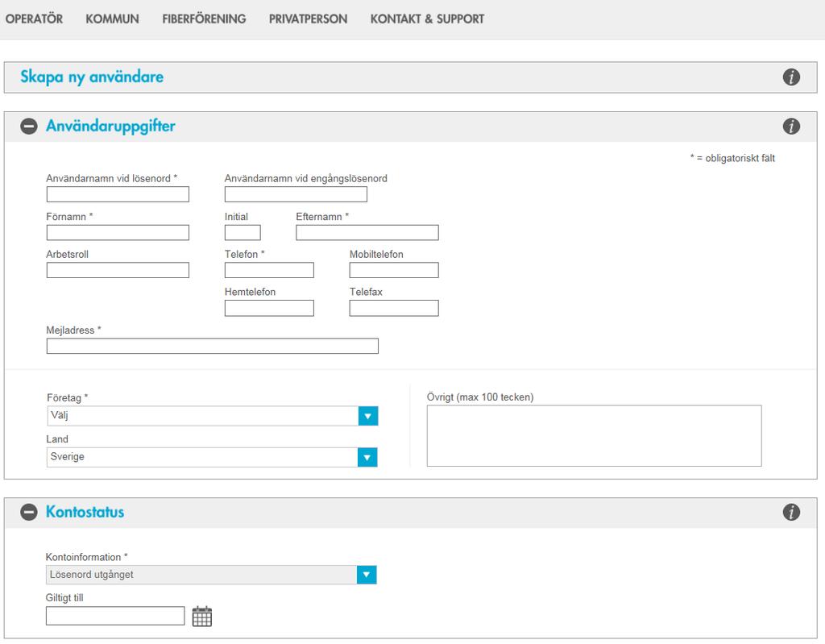Screen dimensions: 825x644
Task: Open the PRIVATPERSON menu
Action: pos(309,19)
